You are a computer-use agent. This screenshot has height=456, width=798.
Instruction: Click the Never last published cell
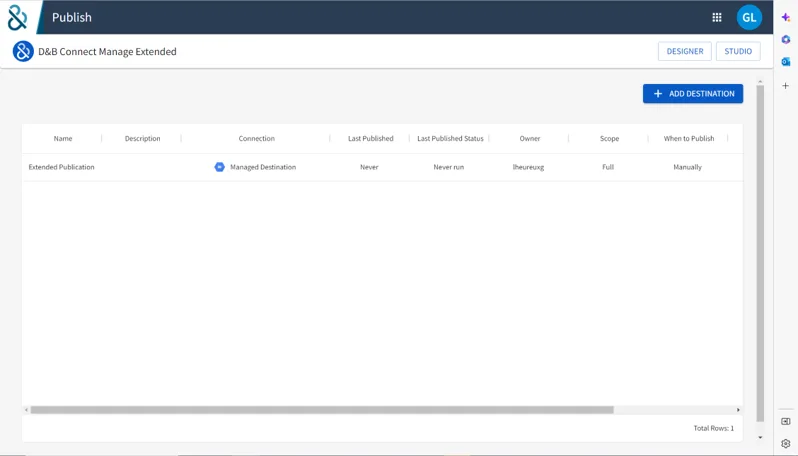point(369,167)
